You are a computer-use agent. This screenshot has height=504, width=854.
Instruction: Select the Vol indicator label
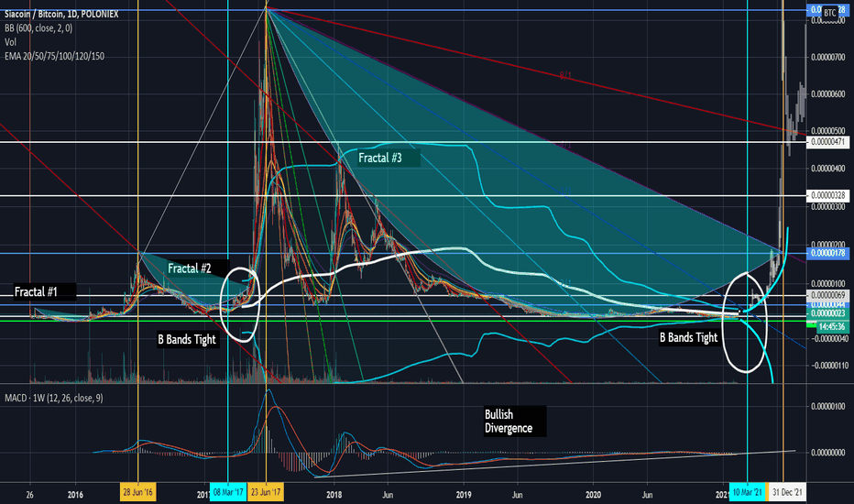tap(10, 42)
